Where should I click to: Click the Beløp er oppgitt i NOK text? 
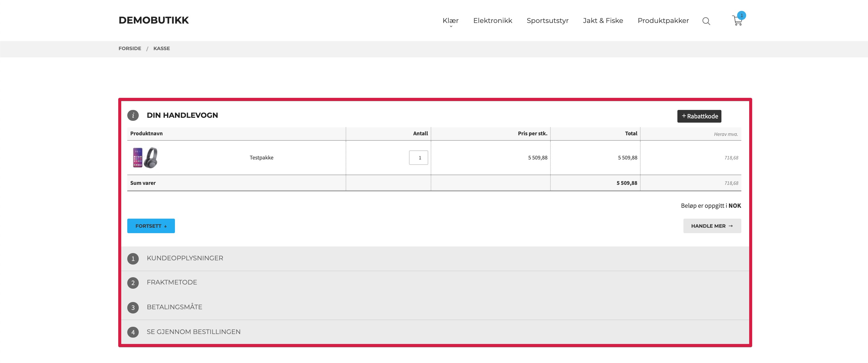point(711,206)
